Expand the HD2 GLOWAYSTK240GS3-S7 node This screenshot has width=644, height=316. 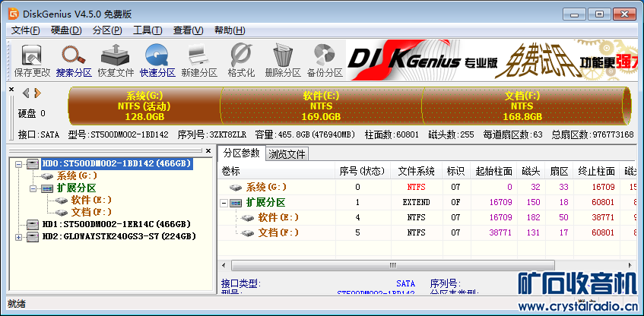18,237
